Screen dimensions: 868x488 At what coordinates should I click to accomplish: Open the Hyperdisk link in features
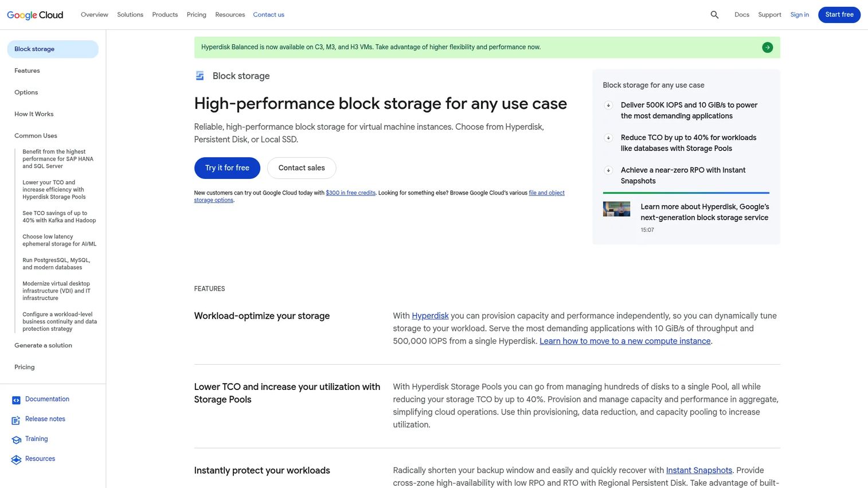430,316
